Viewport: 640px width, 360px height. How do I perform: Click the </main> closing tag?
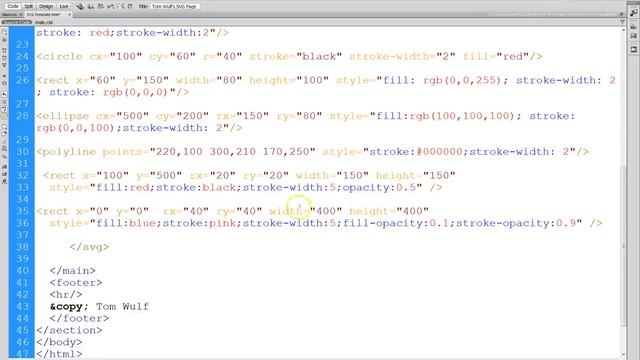coord(73,271)
